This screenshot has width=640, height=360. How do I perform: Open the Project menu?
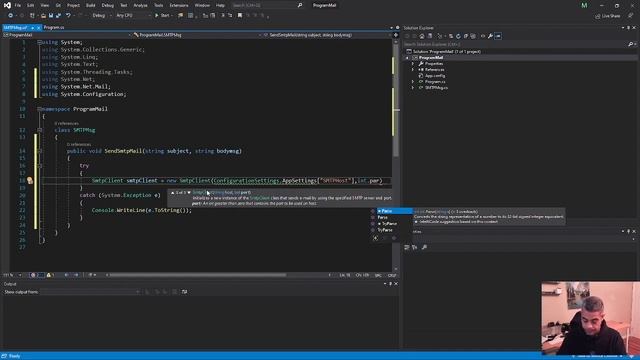[73, 5]
